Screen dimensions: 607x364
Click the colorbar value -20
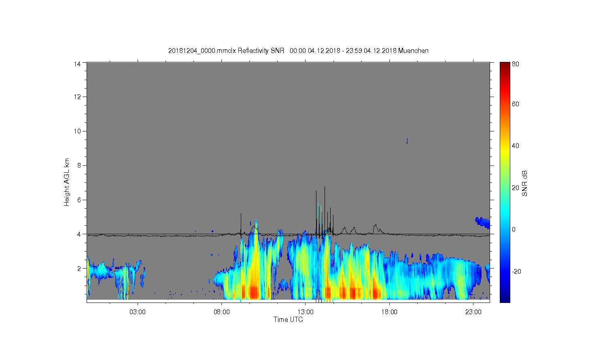click(516, 271)
